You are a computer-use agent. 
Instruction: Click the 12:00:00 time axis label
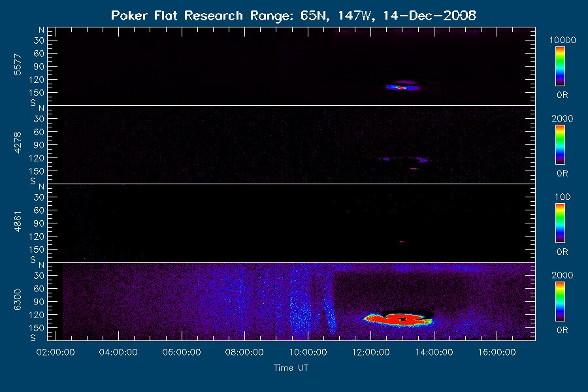370,352
